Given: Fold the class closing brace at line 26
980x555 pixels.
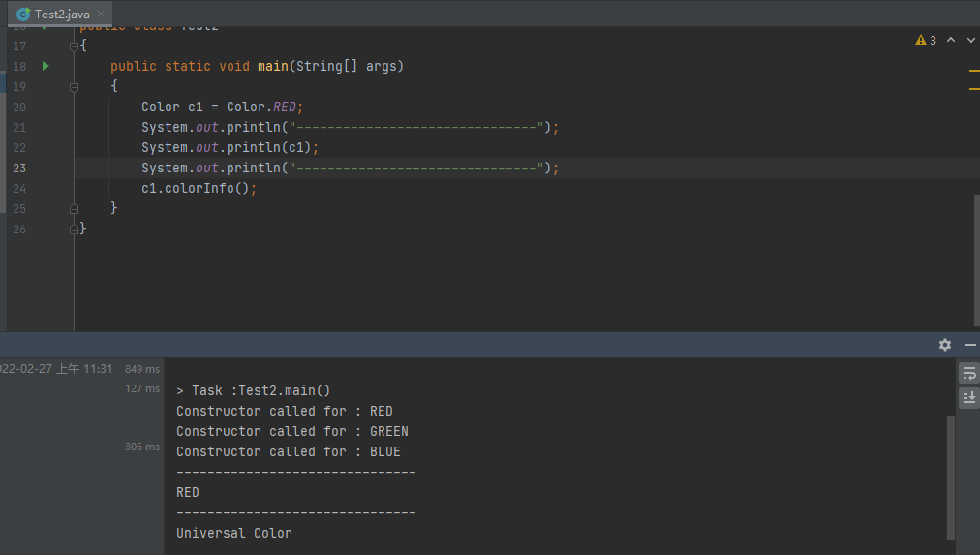Looking at the screenshot, I should (x=74, y=229).
